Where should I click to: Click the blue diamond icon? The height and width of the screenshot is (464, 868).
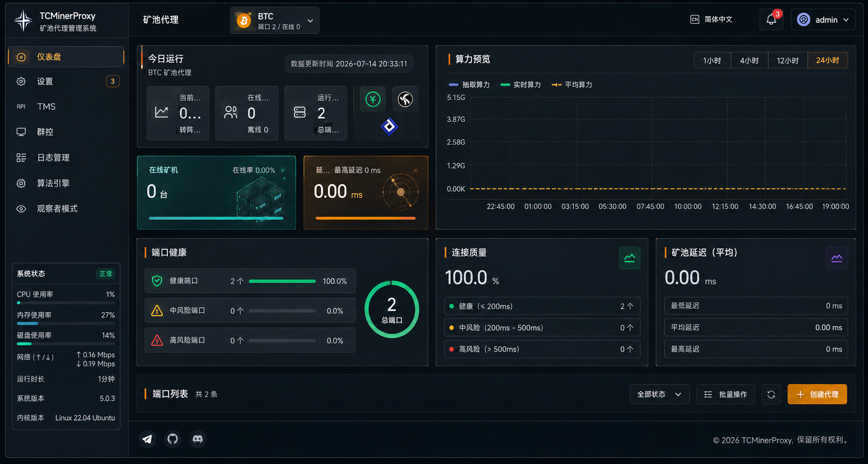coord(389,126)
